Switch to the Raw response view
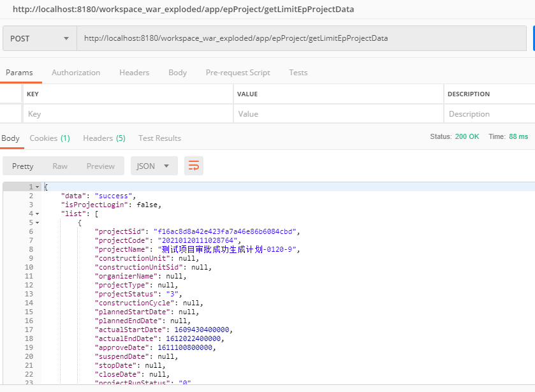This screenshot has width=535, height=392. 60,166
